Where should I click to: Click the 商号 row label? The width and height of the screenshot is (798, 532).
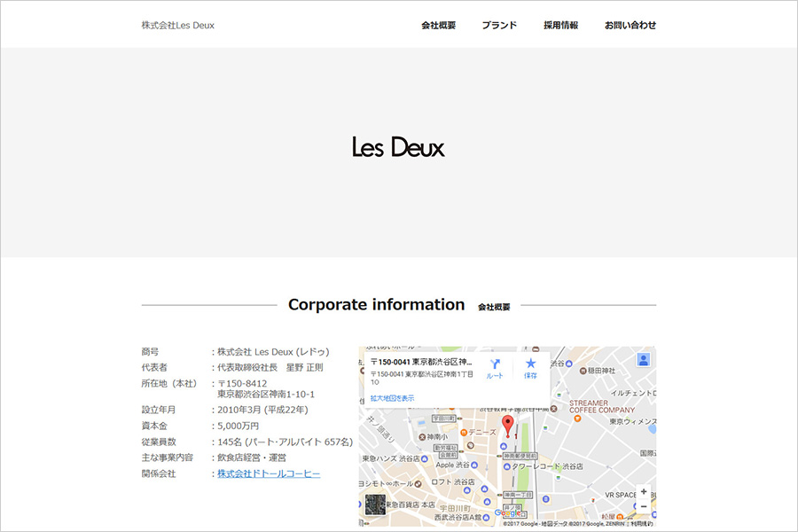pos(150,351)
